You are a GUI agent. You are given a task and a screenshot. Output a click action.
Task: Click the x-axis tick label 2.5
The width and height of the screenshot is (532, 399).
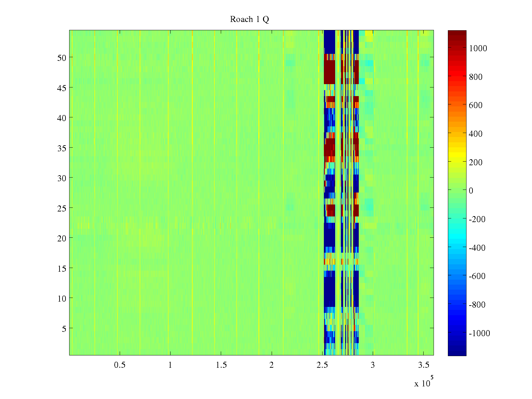pos(322,365)
